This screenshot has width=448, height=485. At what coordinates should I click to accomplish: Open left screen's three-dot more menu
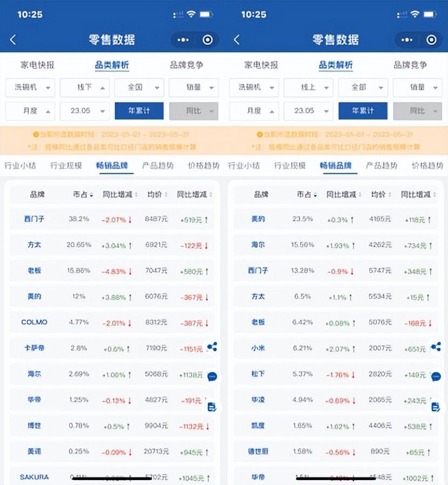[x=183, y=40]
